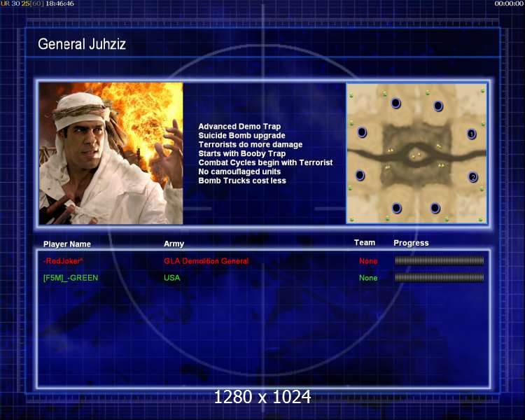This screenshot has height=420, width=525.
Task: Select player name -RedJoker^
Action: (x=63, y=261)
